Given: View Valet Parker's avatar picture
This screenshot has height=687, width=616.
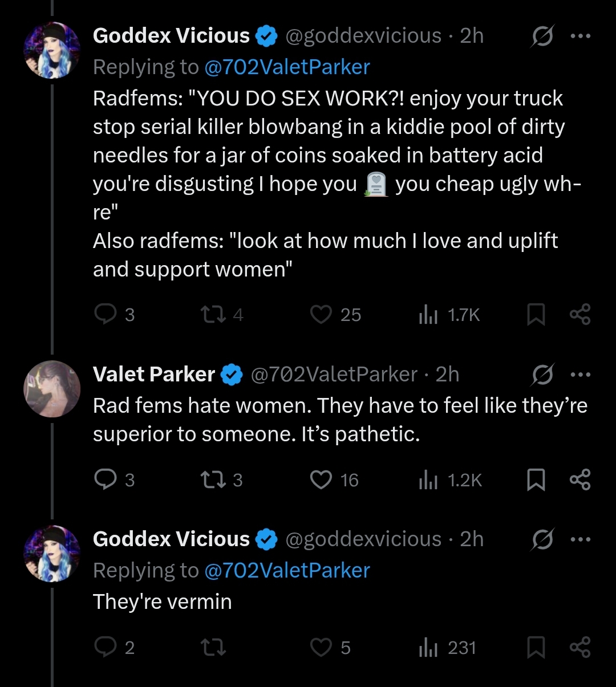Looking at the screenshot, I should pyautogui.click(x=52, y=389).
